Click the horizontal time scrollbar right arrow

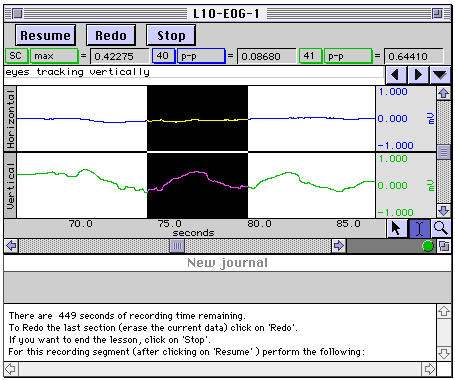[x=339, y=246]
